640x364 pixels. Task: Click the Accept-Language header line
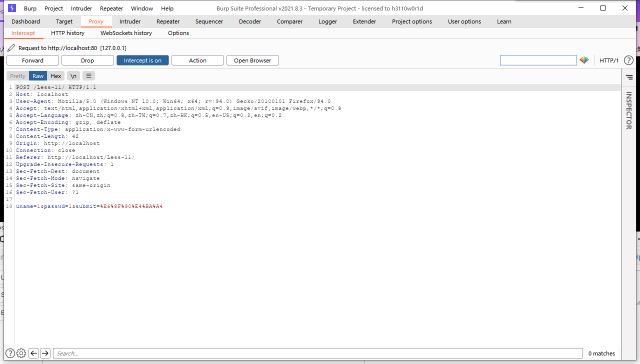click(149, 115)
